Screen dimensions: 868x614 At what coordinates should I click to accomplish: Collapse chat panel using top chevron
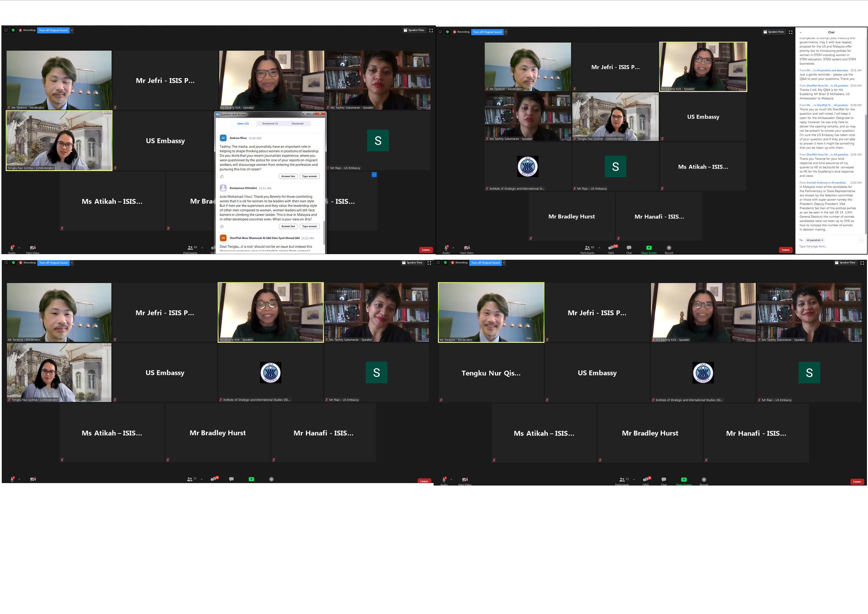(x=801, y=33)
